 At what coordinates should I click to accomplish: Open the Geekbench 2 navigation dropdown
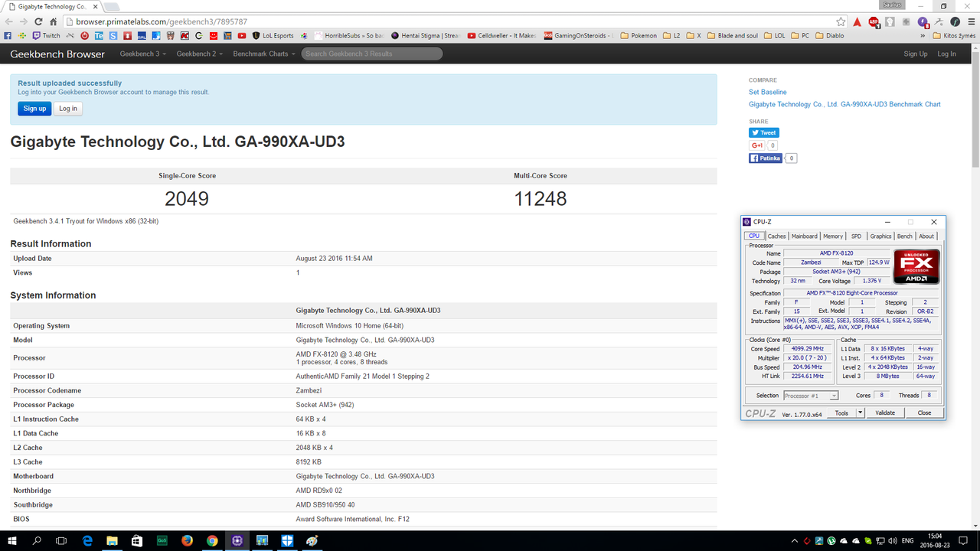199,54
